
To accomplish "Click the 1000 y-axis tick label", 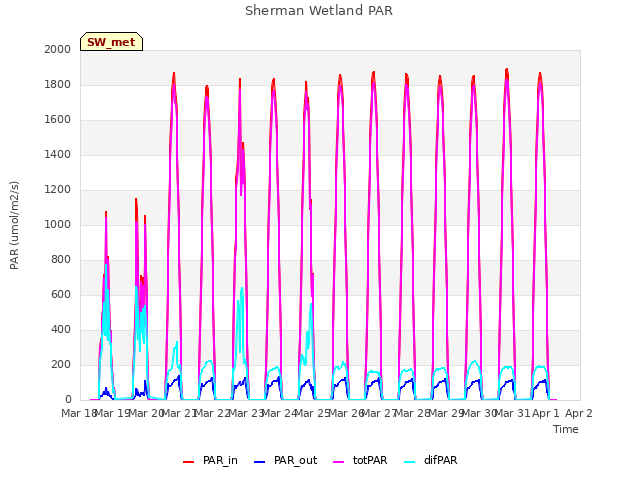I will pos(58,224).
